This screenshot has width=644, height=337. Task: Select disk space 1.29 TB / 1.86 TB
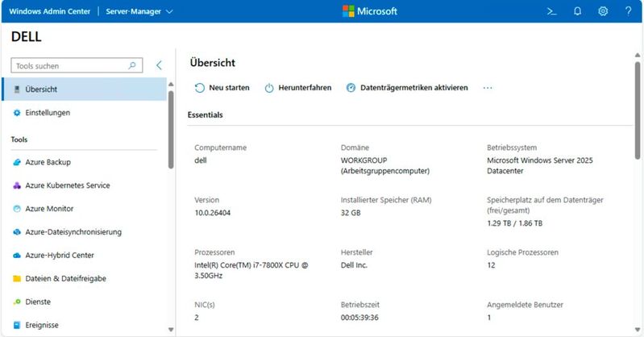click(x=514, y=223)
